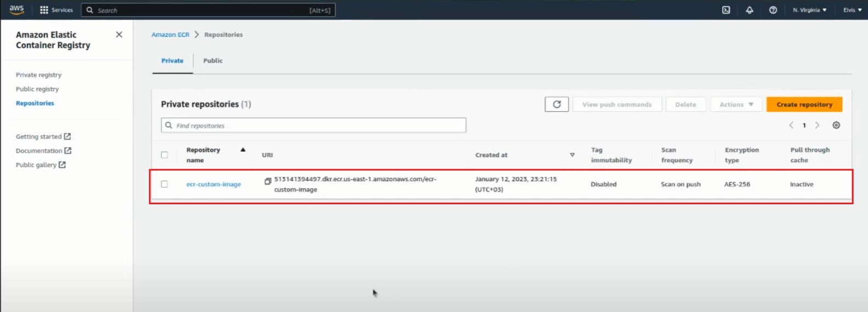Open the Services grid menu
Viewport: 868px width, 312px height.
pos(56,10)
